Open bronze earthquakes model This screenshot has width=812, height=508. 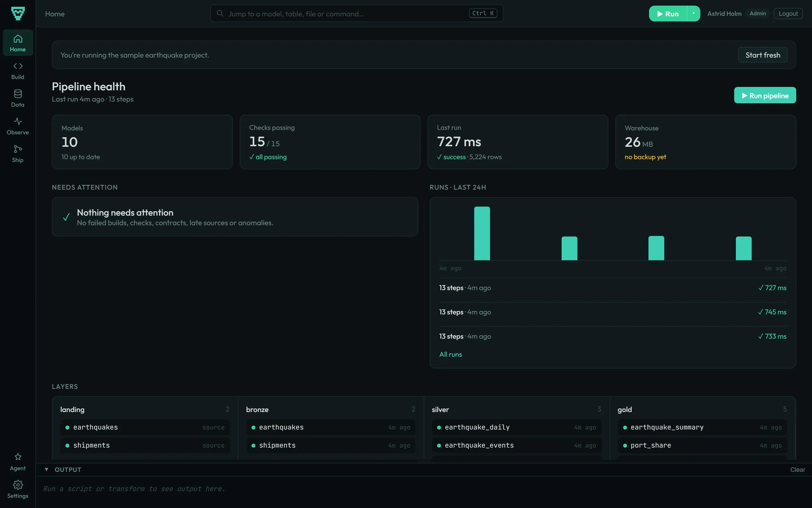pos(331,427)
